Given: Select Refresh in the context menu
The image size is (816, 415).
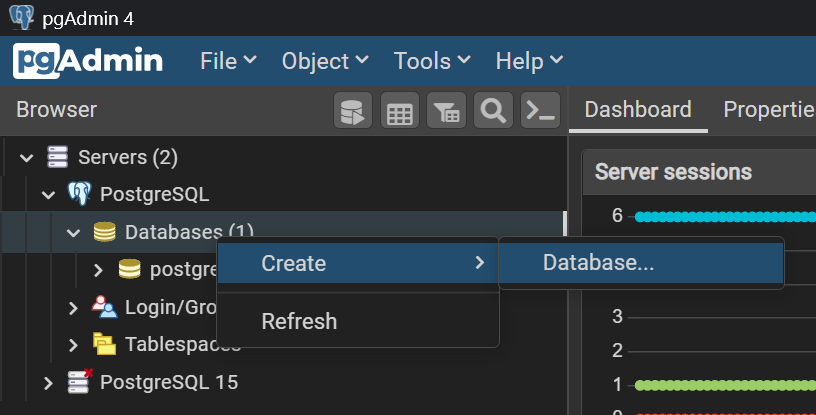Looking at the screenshot, I should (298, 321).
